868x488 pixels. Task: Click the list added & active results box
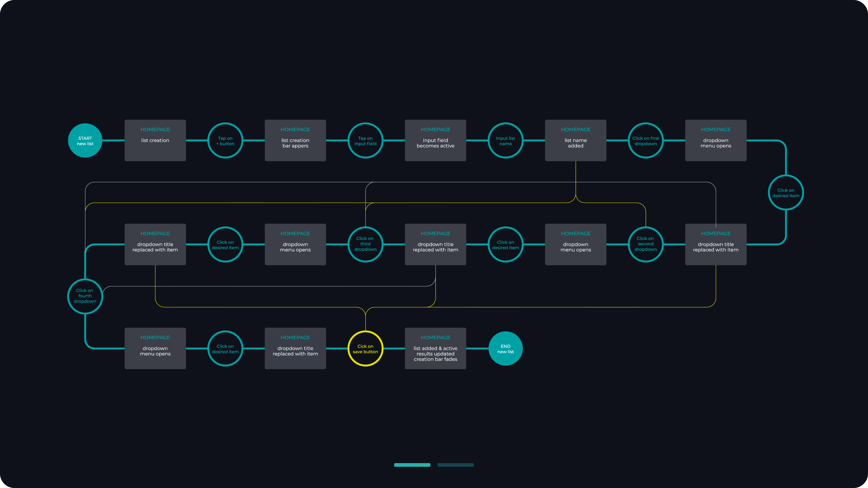coord(435,349)
